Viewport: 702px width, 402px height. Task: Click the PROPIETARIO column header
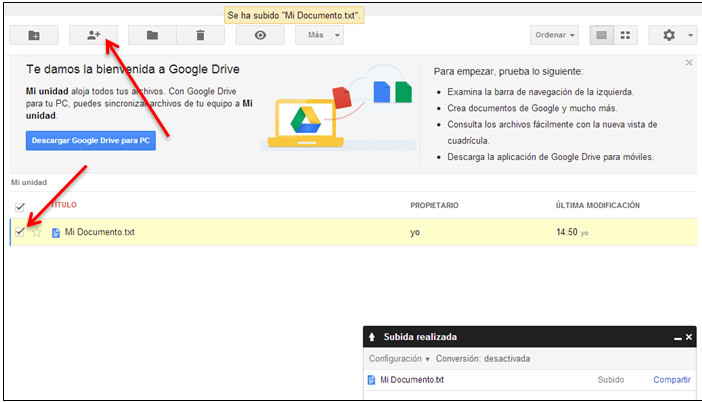tap(434, 205)
